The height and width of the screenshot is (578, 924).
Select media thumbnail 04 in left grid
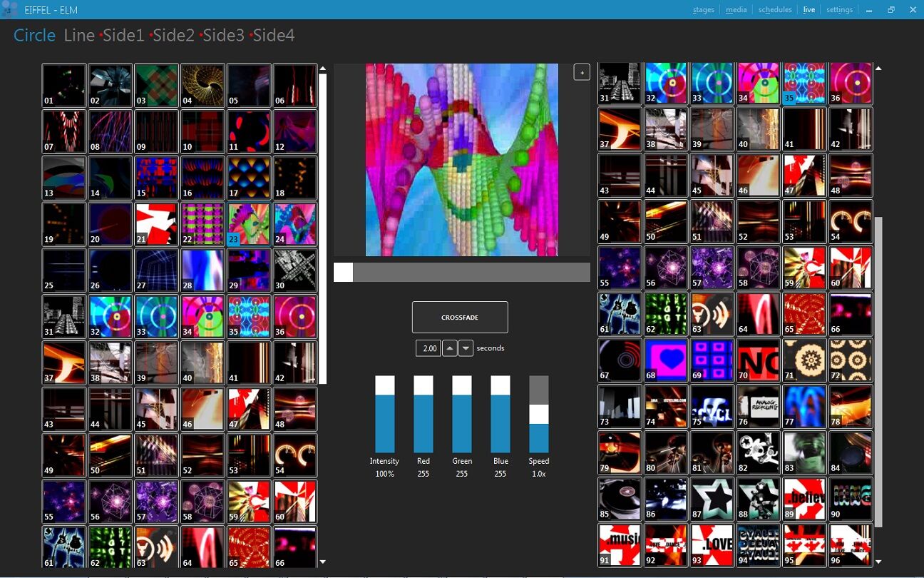tap(202, 86)
